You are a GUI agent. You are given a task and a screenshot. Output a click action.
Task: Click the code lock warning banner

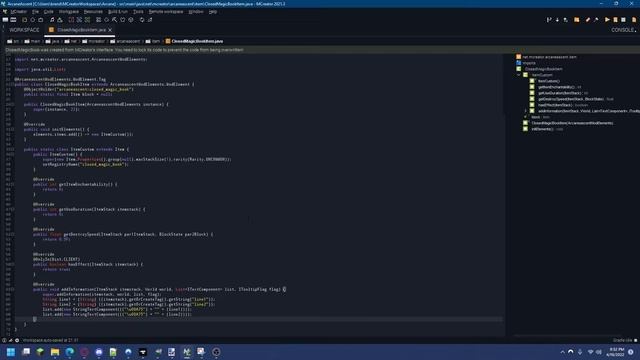tap(320, 50)
